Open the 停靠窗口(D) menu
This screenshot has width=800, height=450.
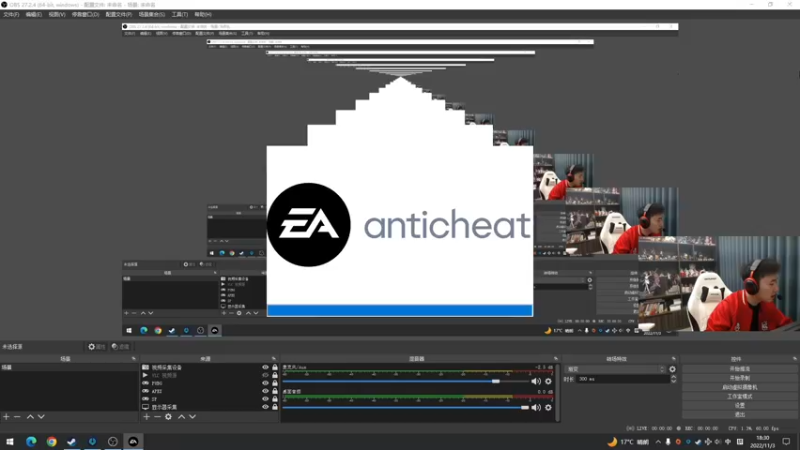(85, 14)
